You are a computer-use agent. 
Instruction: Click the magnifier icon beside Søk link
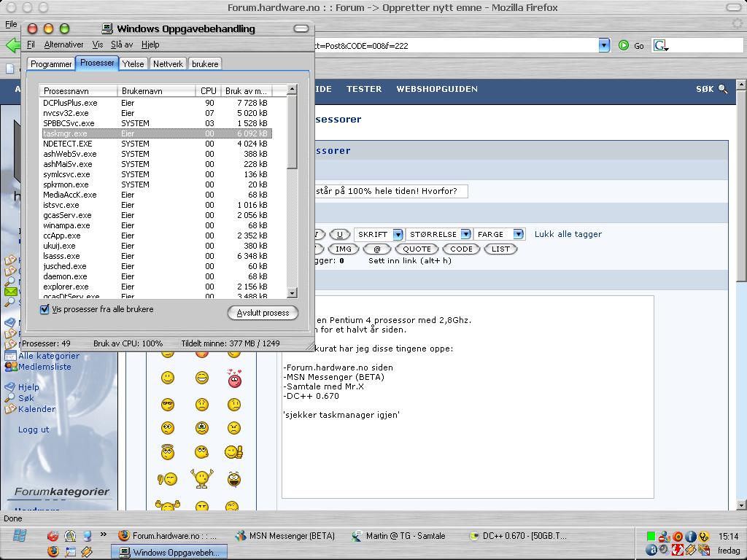pyautogui.click(x=10, y=398)
